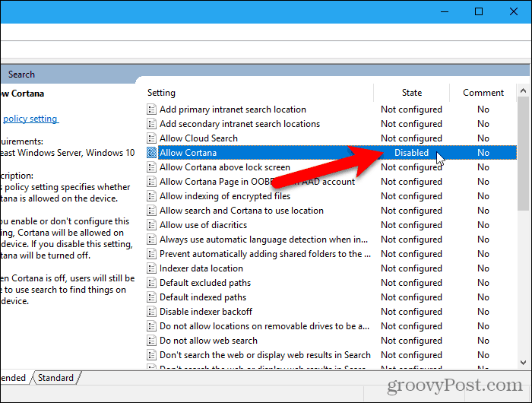Click the policy icon beside Allow Cortana above lock screen
The height and width of the screenshot is (403, 532).
coord(151,167)
